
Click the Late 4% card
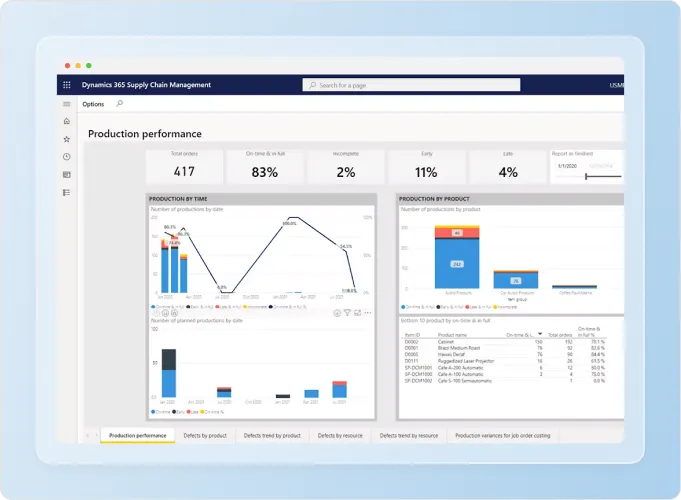pos(508,167)
